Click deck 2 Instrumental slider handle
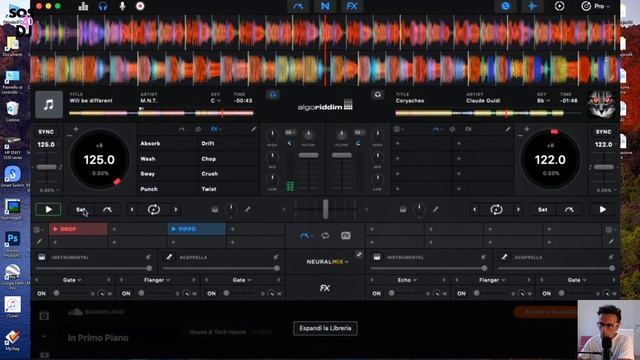The width and height of the screenshot is (640, 360). pos(484,268)
